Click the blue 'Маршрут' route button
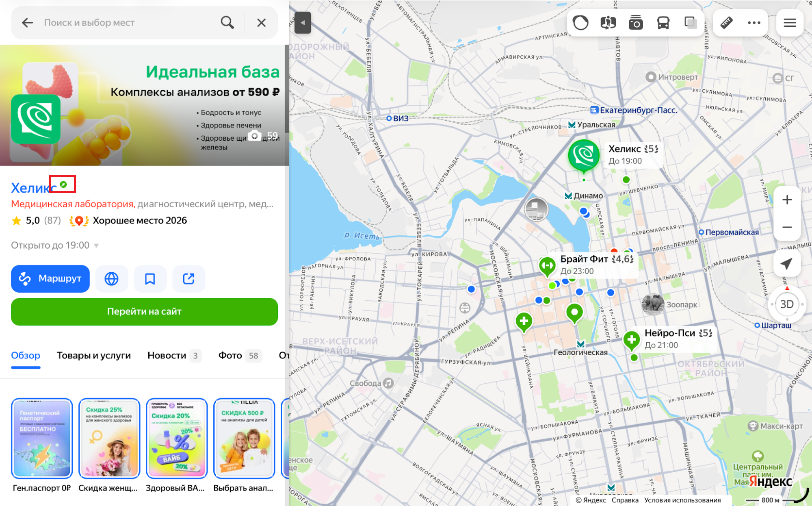This screenshot has width=812, height=506. tap(50, 279)
